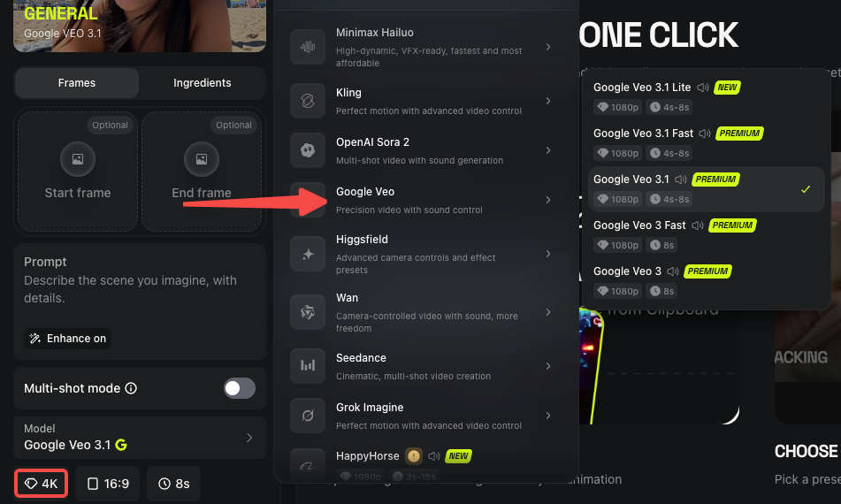
Task: Toggle Multi-shot mode switch
Action: pyautogui.click(x=240, y=388)
